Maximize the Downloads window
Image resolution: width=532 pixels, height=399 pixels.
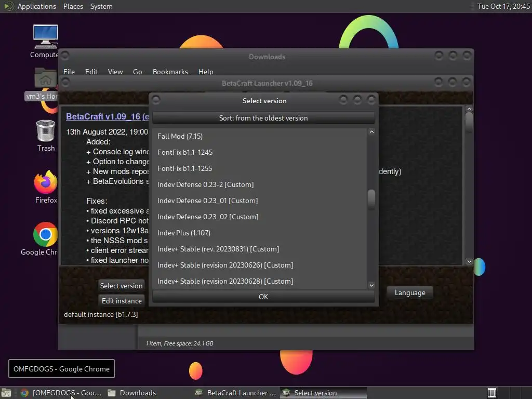pyautogui.click(x=453, y=55)
